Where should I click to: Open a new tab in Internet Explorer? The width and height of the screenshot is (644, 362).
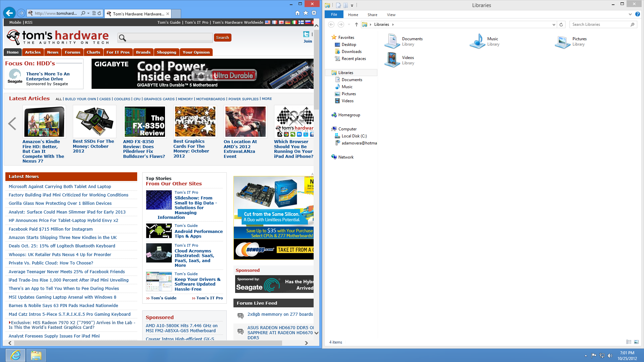176,14
